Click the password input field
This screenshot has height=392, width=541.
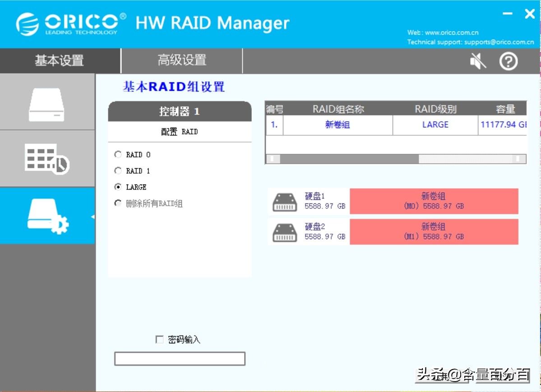click(x=180, y=359)
